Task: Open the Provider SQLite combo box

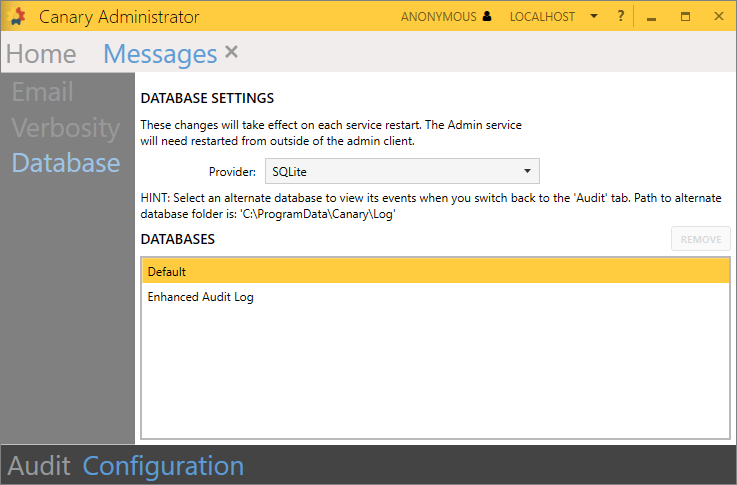Action: point(402,171)
